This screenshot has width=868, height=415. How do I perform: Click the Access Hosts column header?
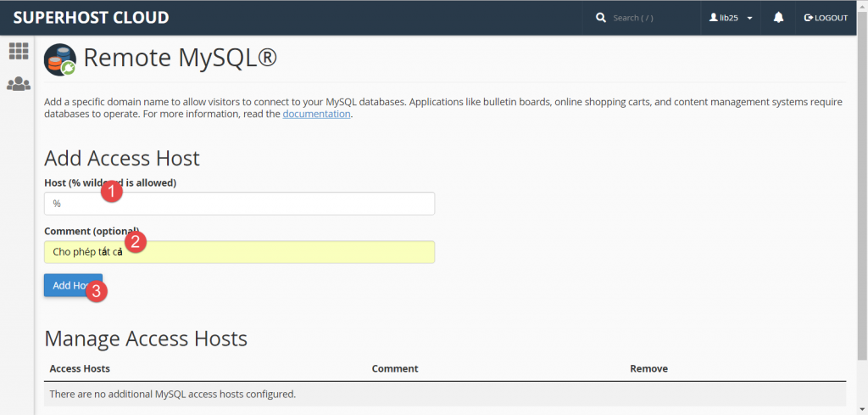pos(80,368)
